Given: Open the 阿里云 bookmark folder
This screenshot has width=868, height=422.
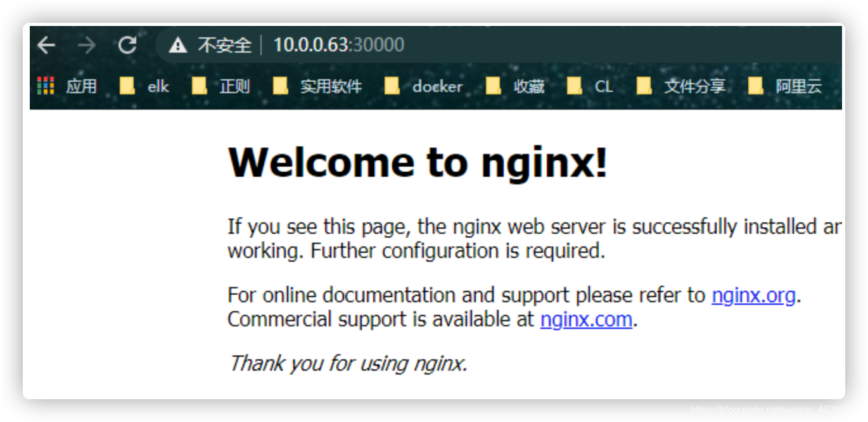Looking at the screenshot, I should 784,86.
